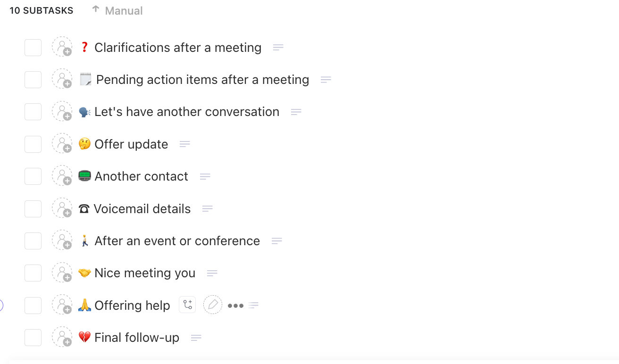Click the assignee avatar icon on "Offer update"

(62, 144)
